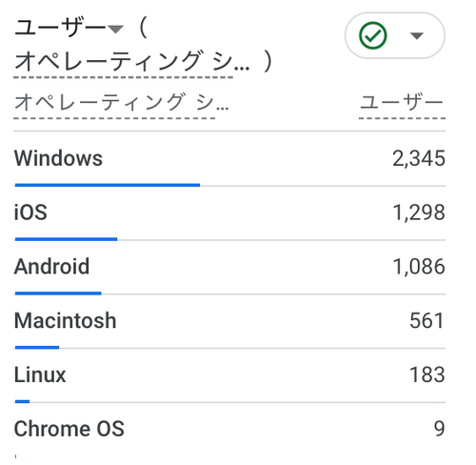Image resolution: width=476 pixels, height=465 pixels.
Task: Click the オペレーティング シ... column header
Action: tap(121, 102)
